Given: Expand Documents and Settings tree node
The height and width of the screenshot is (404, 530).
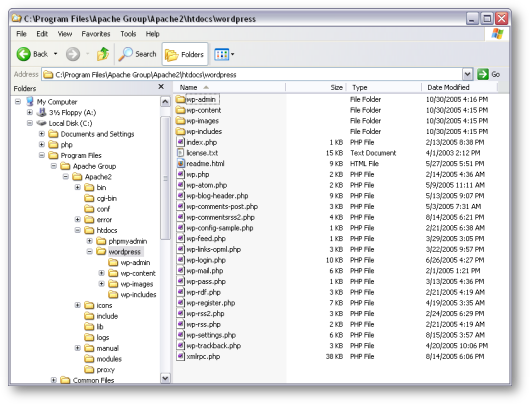Looking at the screenshot, I should tap(42, 134).
